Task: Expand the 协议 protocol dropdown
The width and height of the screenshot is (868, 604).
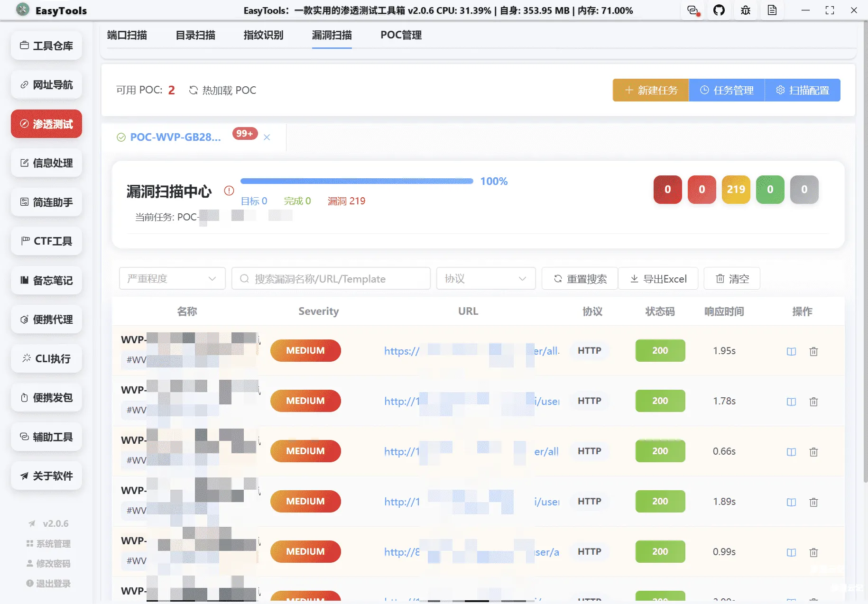Action: tap(485, 278)
